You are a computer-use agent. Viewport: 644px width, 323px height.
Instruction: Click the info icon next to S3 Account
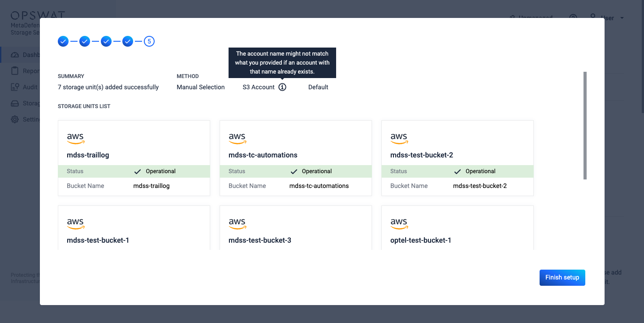[282, 87]
